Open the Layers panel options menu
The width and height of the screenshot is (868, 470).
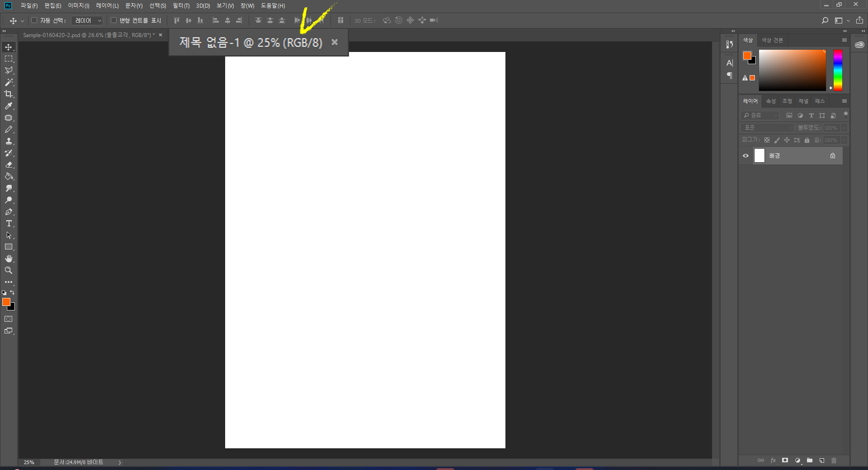(844, 101)
